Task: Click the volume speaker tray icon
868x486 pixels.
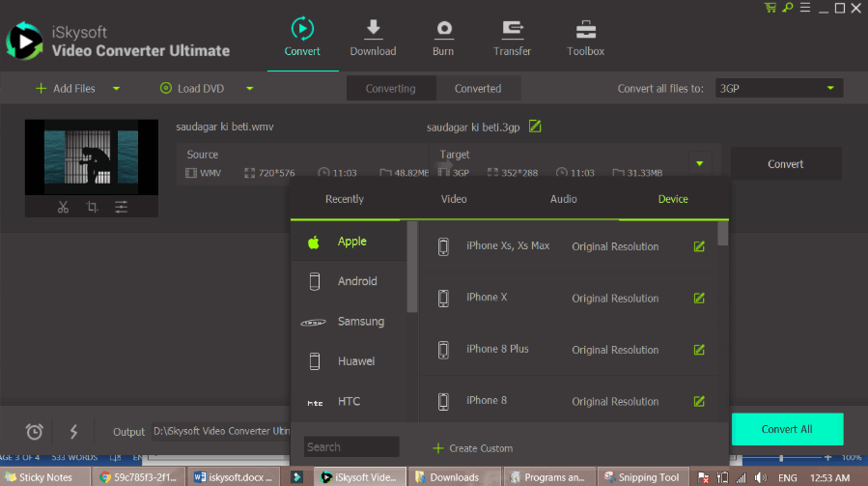Action: click(761, 477)
